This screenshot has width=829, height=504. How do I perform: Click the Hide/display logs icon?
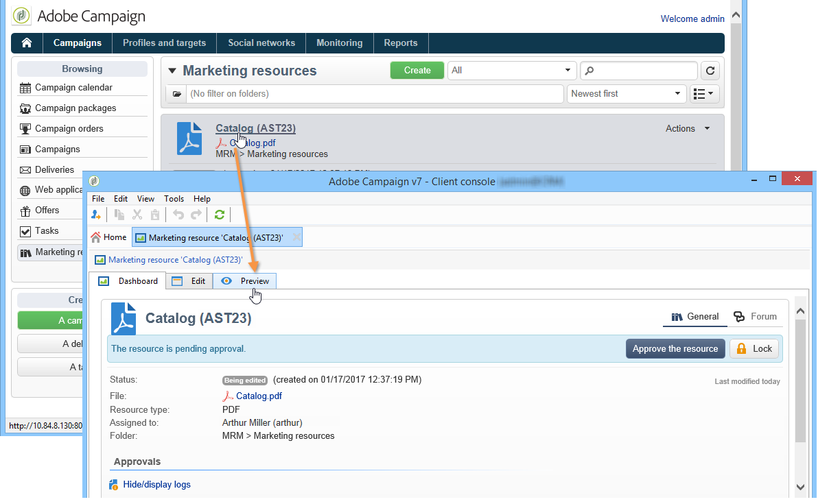pyautogui.click(x=114, y=485)
